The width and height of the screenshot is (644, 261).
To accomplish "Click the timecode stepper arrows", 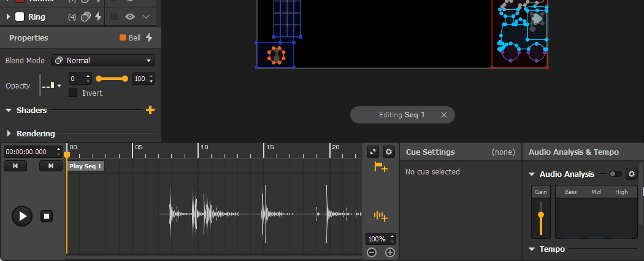I will (x=59, y=152).
